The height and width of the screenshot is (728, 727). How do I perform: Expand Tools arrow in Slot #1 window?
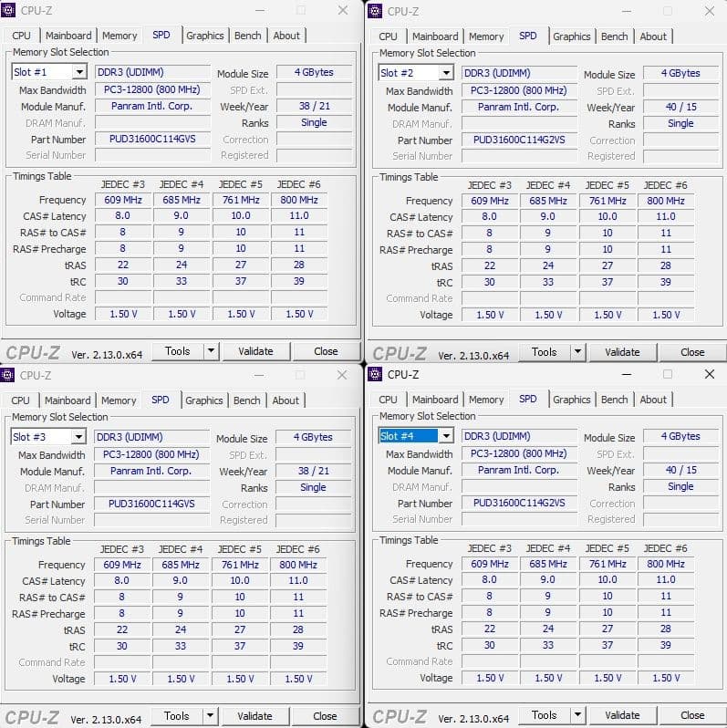point(212,351)
